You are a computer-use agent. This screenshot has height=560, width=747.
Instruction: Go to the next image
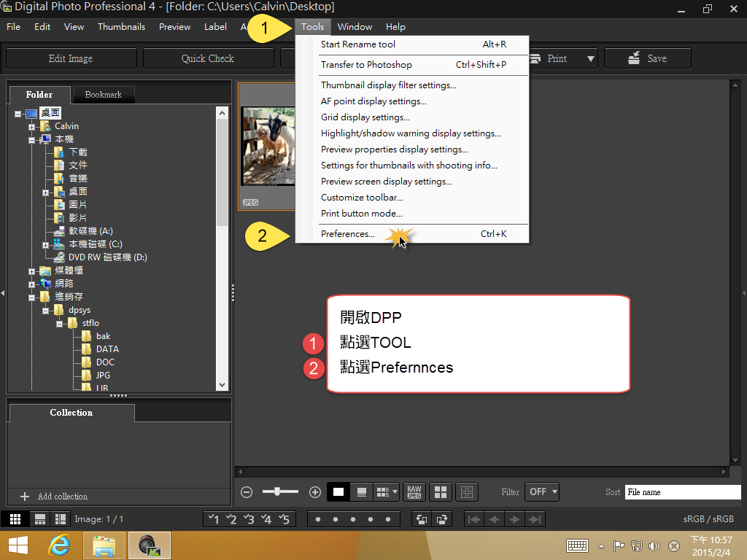[x=514, y=519]
